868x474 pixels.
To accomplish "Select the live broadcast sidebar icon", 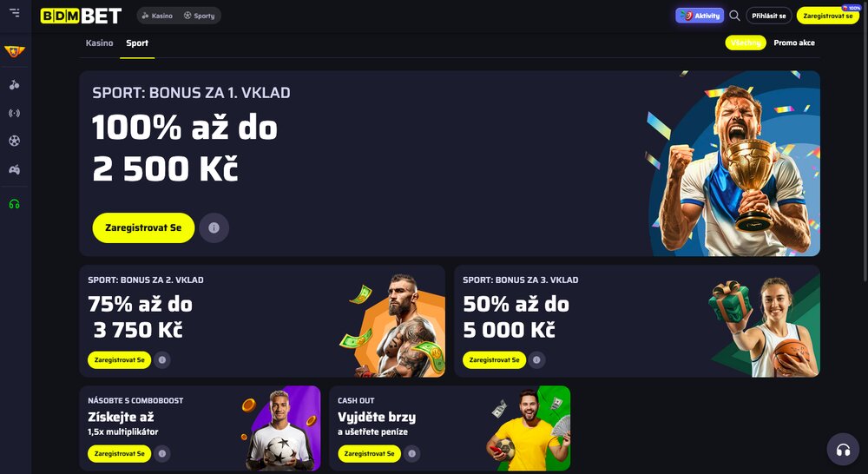I will point(15,113).
